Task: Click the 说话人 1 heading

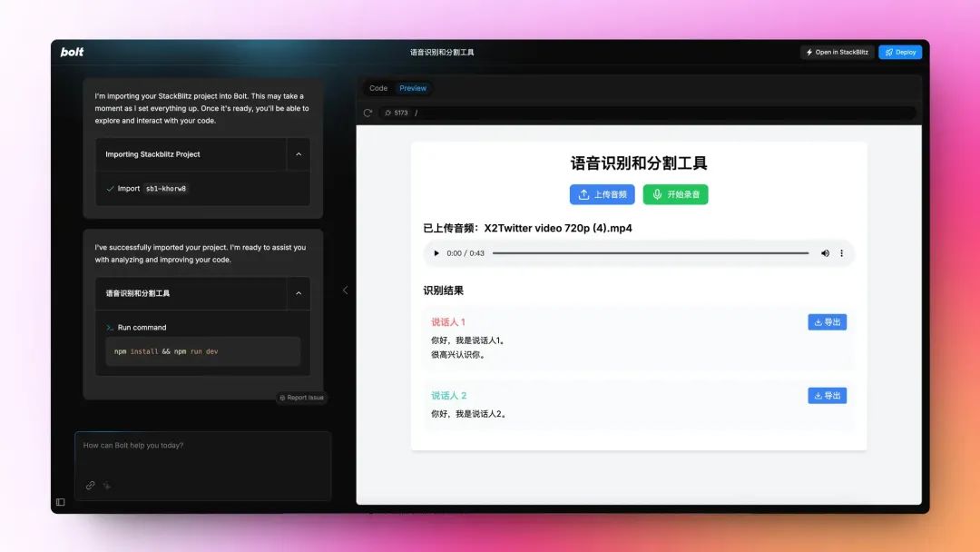Action: 448,322
